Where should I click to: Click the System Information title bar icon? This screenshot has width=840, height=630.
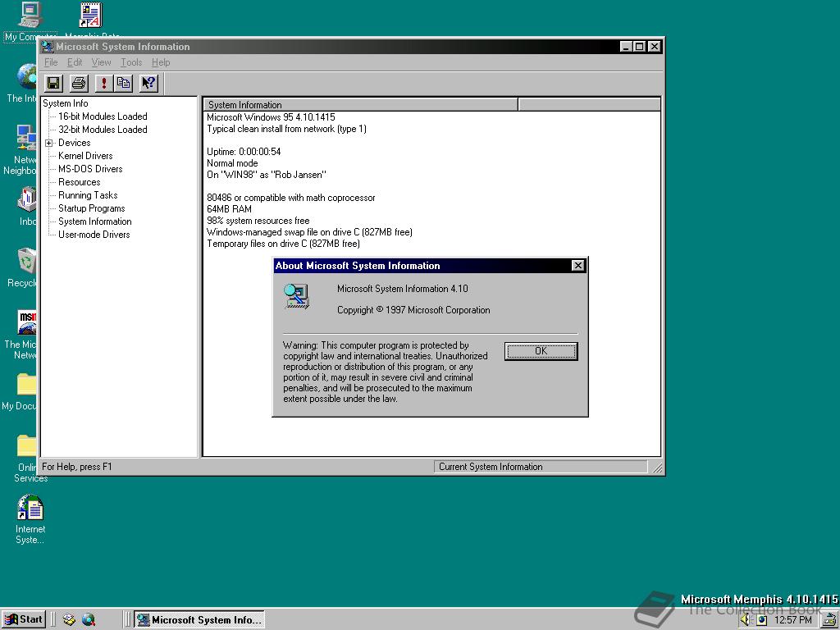pyautogui.click(x=48, y=47)
